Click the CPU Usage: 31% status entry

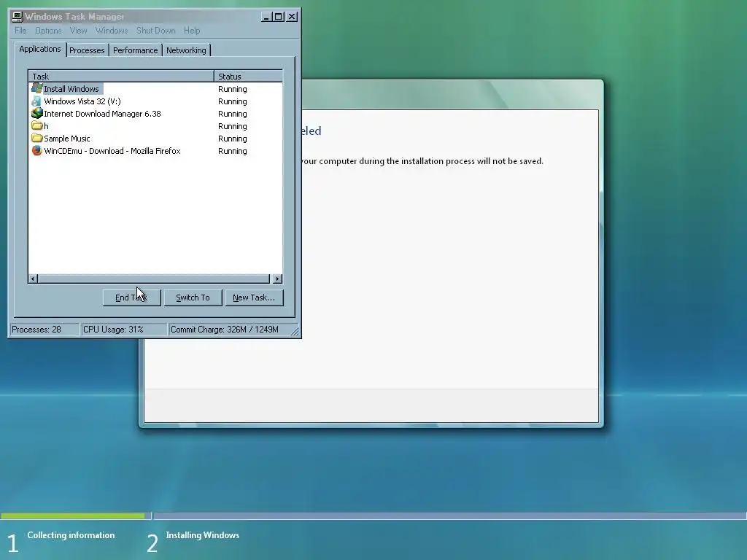pos(124,330)
